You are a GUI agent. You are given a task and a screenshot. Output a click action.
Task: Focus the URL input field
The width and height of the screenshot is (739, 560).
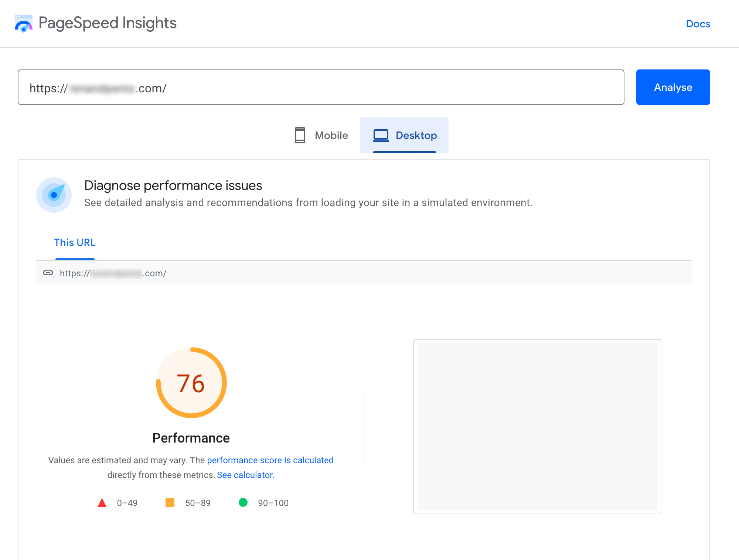click(321, 87)
